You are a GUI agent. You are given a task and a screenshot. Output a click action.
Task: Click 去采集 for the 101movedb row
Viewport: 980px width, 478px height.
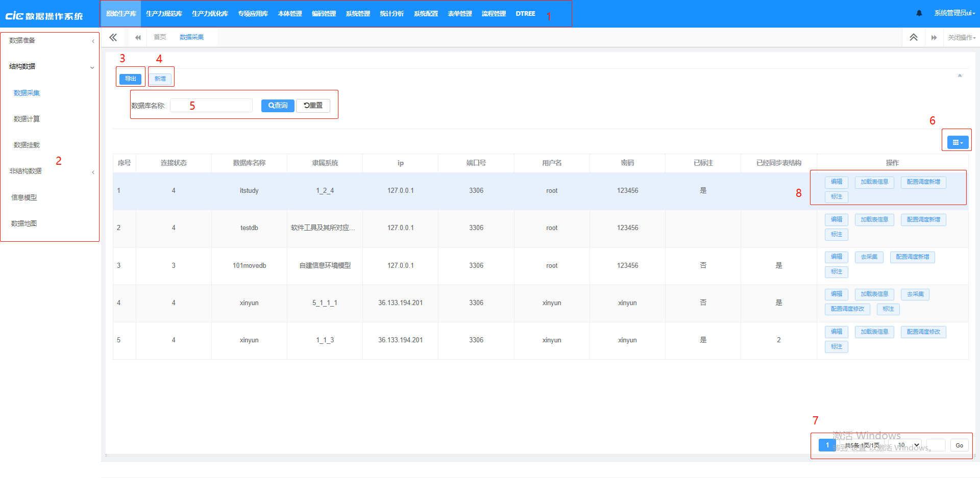[869, 257]
